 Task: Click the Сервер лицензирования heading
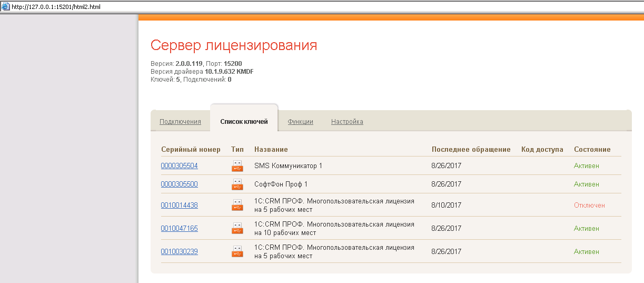(234, 45)
